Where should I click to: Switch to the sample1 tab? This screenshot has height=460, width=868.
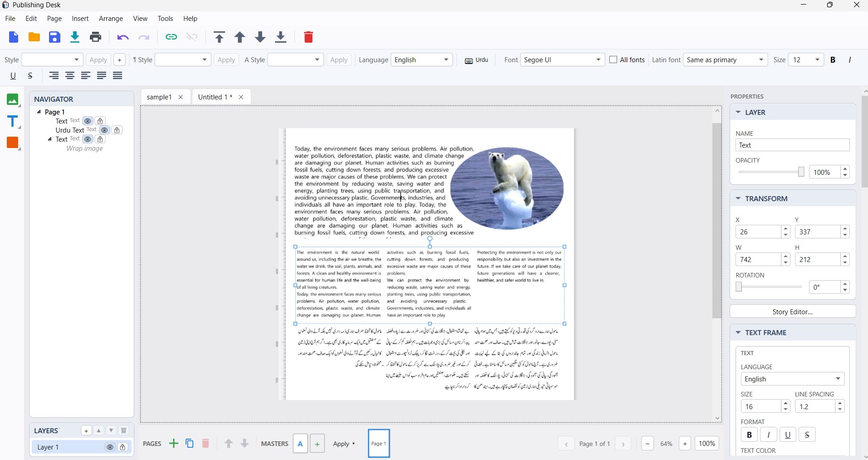[159, 97]
